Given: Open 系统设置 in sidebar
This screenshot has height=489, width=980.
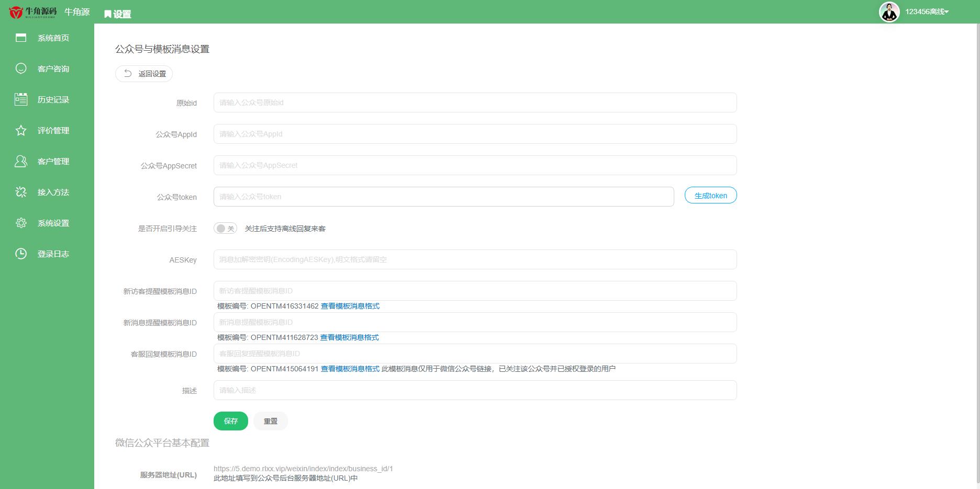Looking at the screenshot, I should pos(47,223).
